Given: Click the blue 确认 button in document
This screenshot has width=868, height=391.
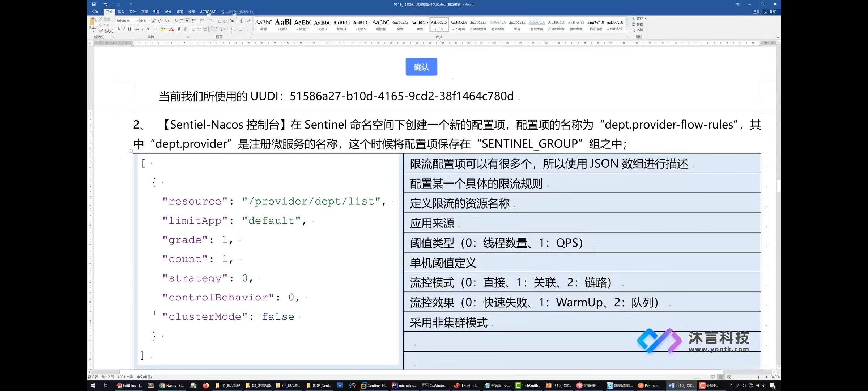Looking at the screenshot, I should pyautogui.click(x=421, y=67).
